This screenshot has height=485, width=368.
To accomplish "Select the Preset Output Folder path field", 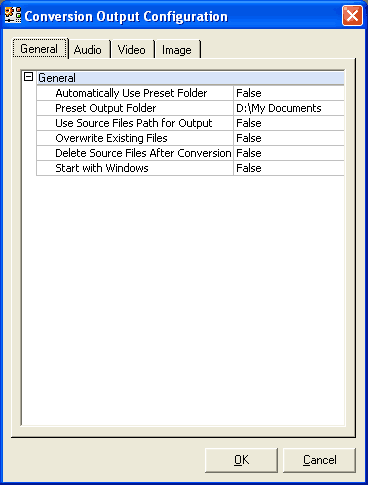I will (x=289, y=108).
